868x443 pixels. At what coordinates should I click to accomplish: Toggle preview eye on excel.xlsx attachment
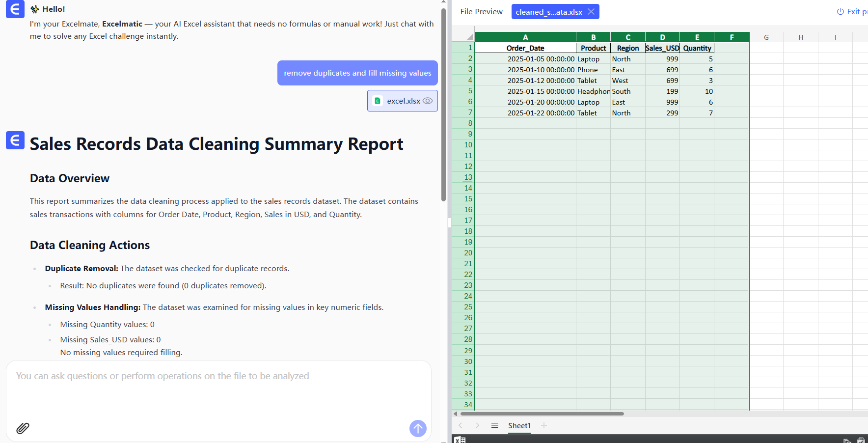(x=428, y=101)
